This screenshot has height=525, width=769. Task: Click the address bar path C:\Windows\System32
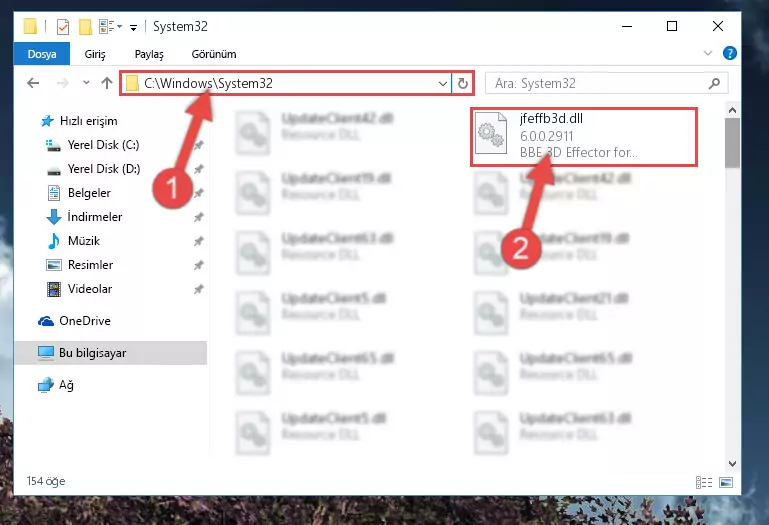click(x=208, y=83)
